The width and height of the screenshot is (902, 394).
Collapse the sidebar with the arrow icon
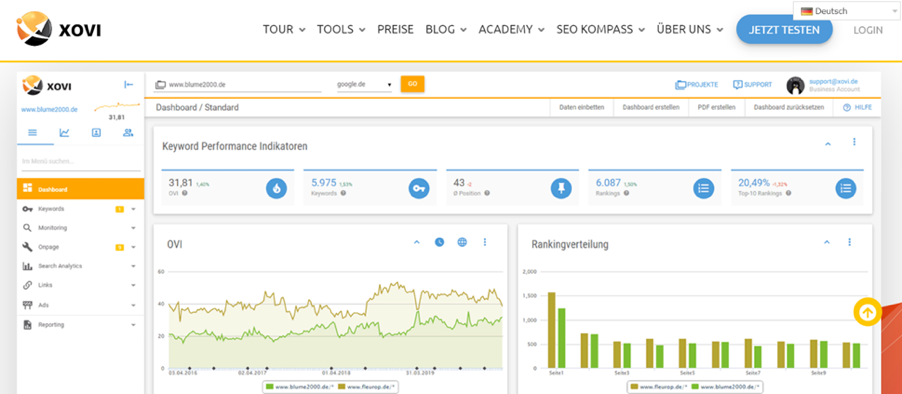click(x=128, y=85)
